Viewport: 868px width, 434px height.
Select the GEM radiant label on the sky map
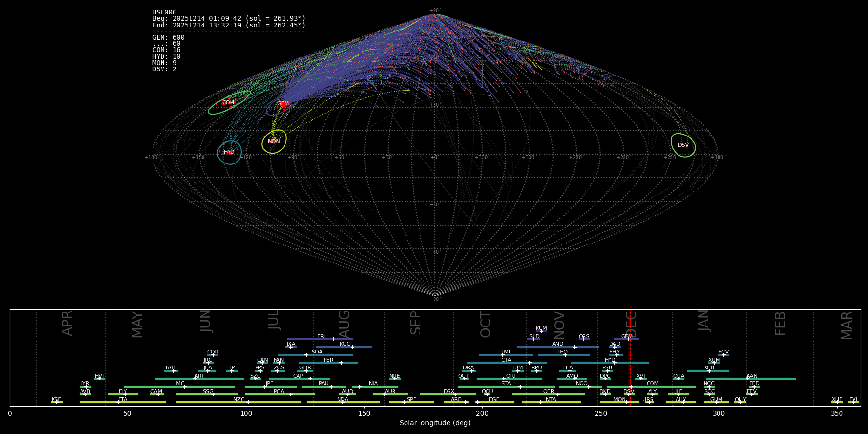click(283, 104)
